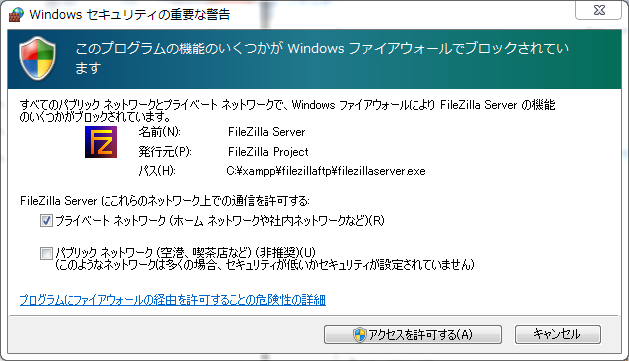Check the パブリック ネットワーク (非推奨) checkbox
The height and width of the screenshot is (361, 629).
(x=46, y=253)
